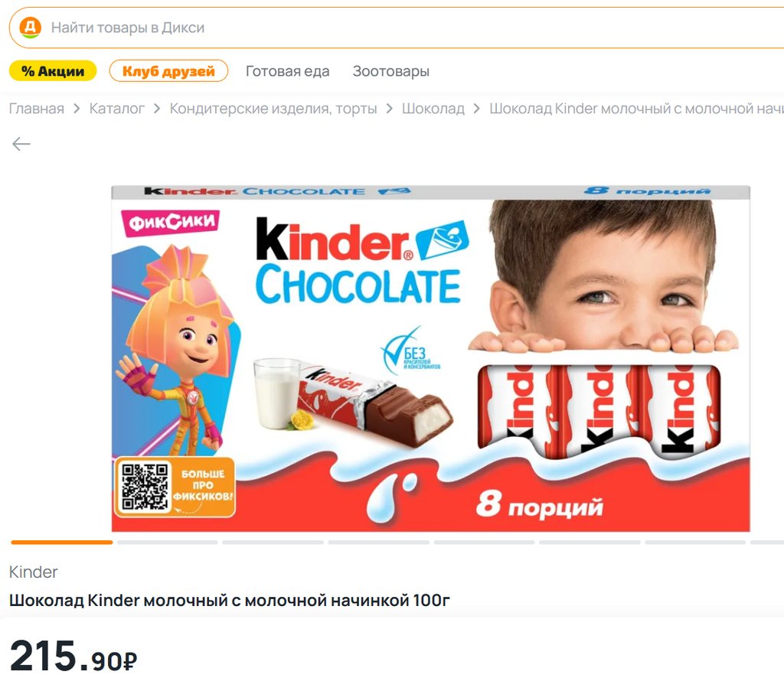Image resolution: width=784 pixels, height=678 pixels.
Task: Click the back arrow icon
Action: 21,144
